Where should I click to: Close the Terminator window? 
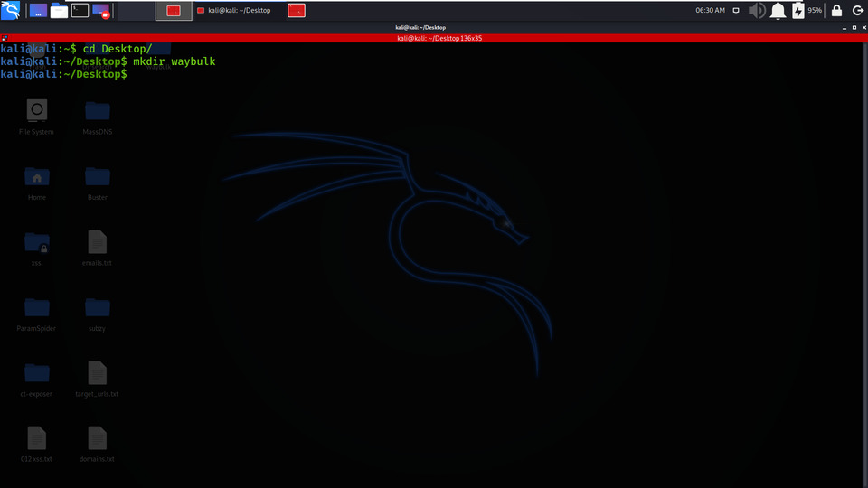tap(864, 28)
